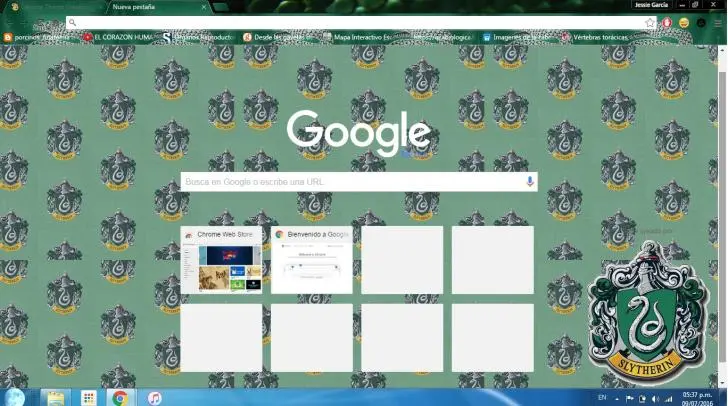Image resolution: width=728 pixels, height=406 pixels.
Task: Switch to the first browser tab
Action: click(x=55, y=6)
